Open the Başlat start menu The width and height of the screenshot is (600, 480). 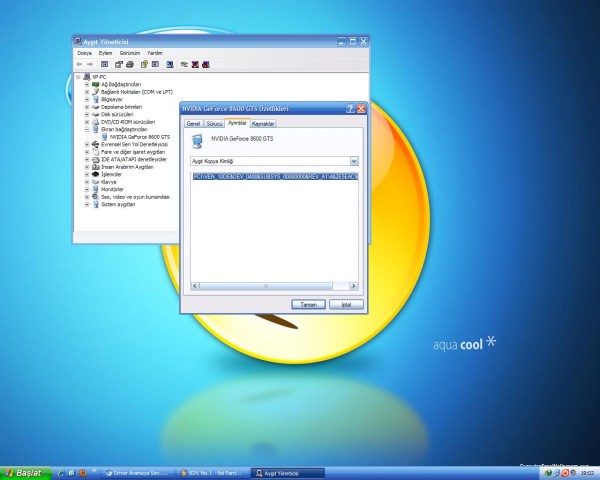pyautogui.click(x=22, y=472)
